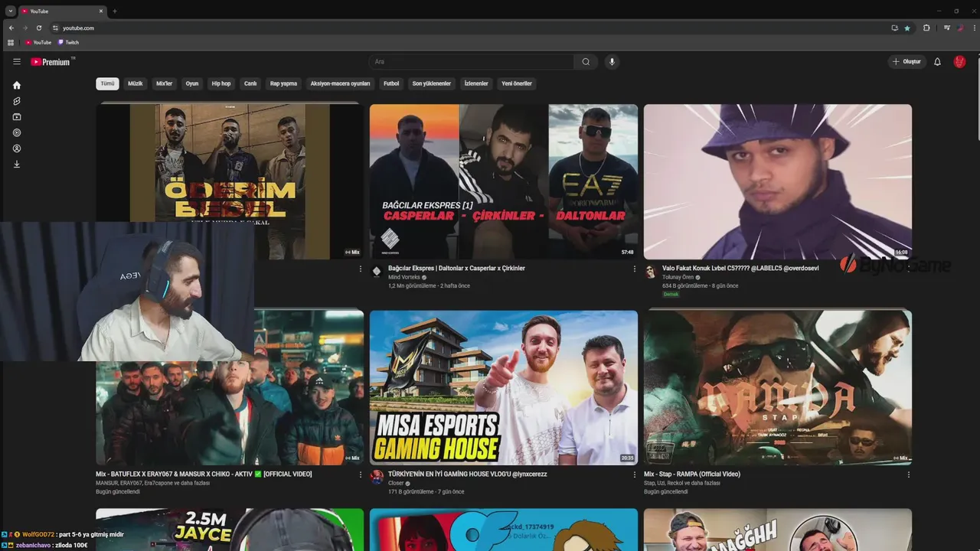Open notifications bell

[x=937, y=61]
